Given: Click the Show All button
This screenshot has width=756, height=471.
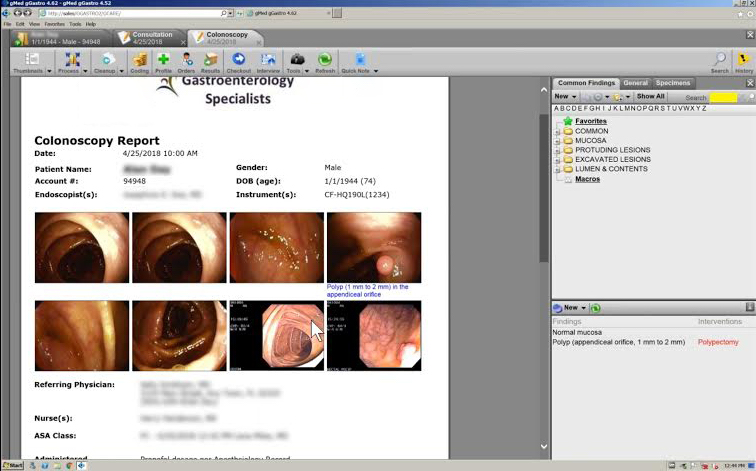Looking at the screenshot, I should point(650,96).
